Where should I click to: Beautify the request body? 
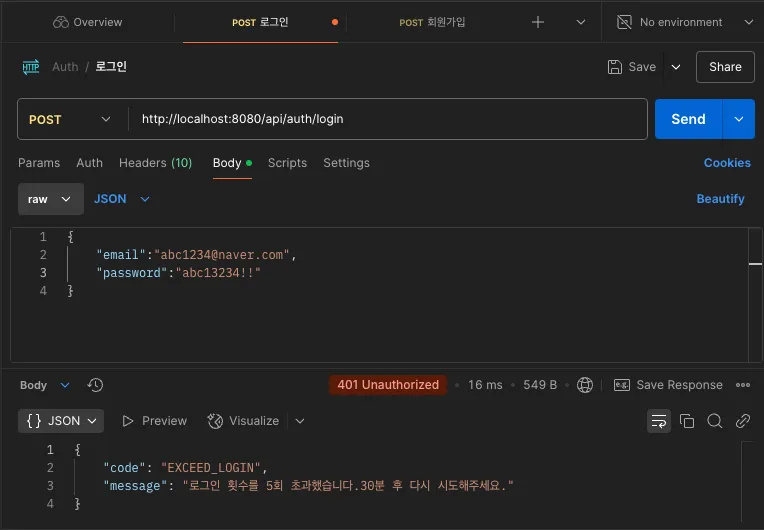coord(720,199)
